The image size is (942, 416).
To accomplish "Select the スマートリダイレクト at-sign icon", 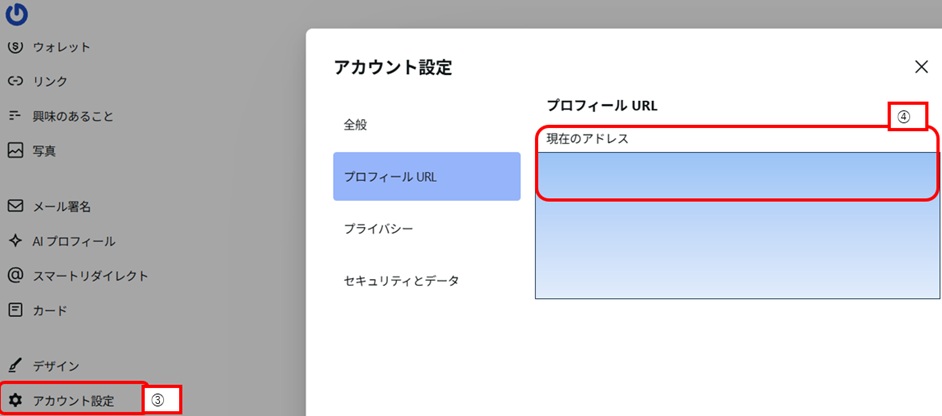I will (15, 275).
